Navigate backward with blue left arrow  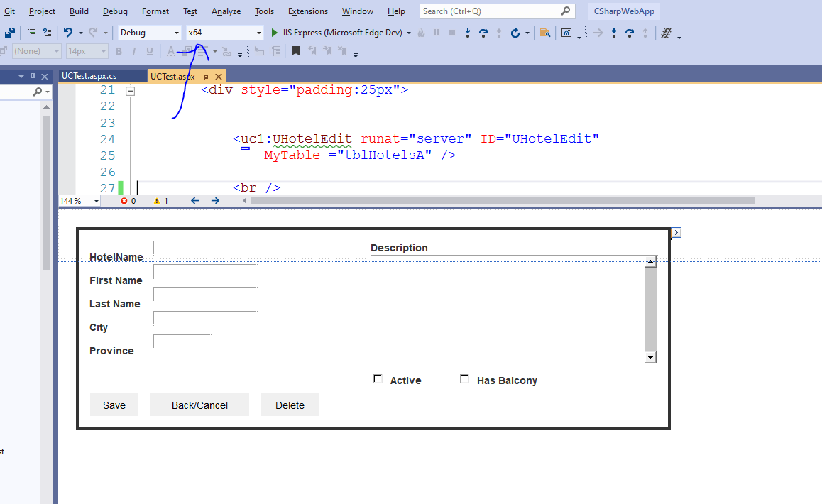[195, 201]
